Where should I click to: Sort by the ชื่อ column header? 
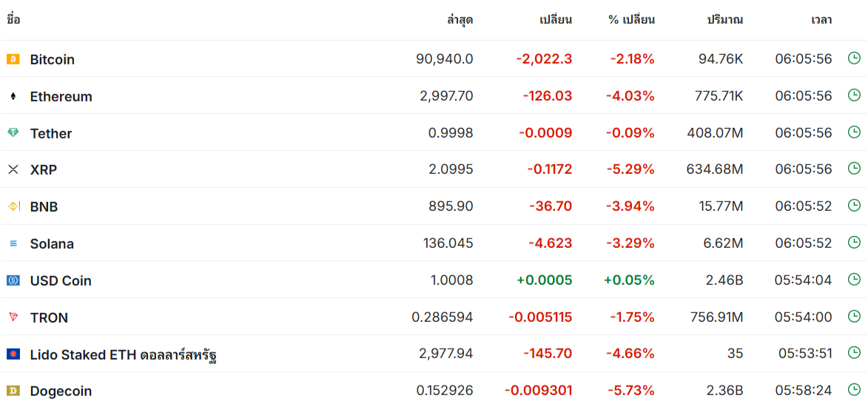[13, 20]
